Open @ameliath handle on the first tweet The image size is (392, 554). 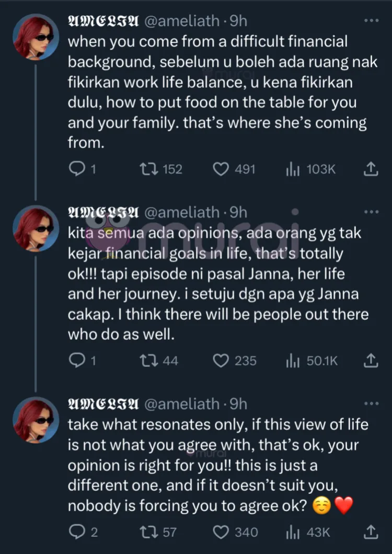(181, 21)
